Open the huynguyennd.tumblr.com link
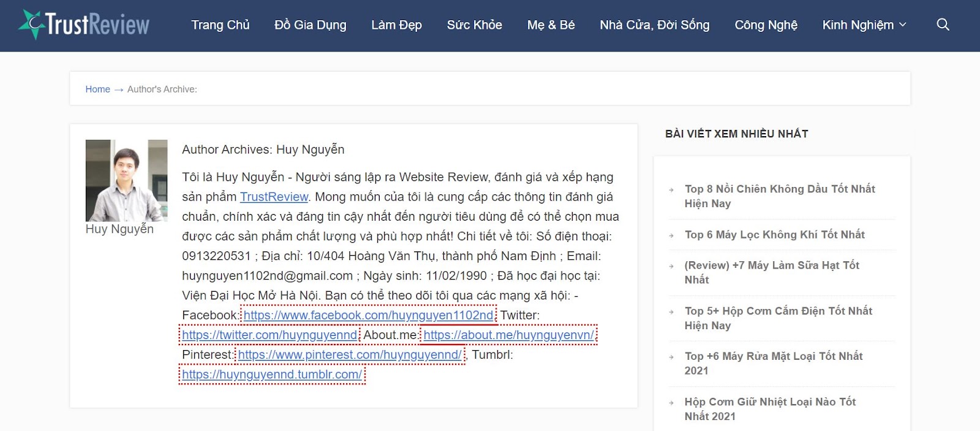 click(x=272, y=375)
